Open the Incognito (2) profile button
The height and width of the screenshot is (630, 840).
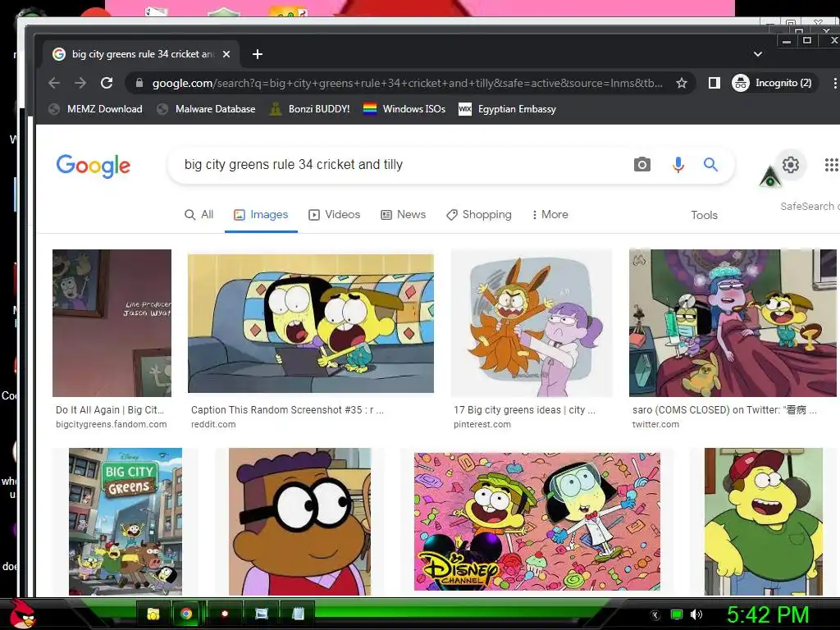(774, 83)
